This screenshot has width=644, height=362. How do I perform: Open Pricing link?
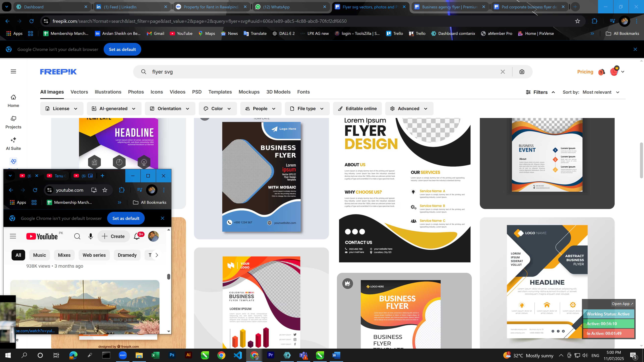pyautogui.click(x=585, y=72)
